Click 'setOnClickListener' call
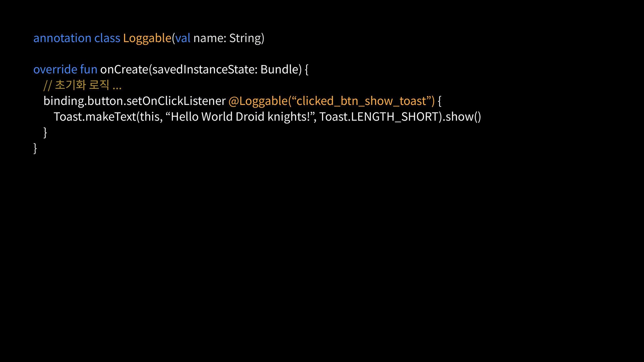This screenshot has width=644, height=362. coord(176,101)
